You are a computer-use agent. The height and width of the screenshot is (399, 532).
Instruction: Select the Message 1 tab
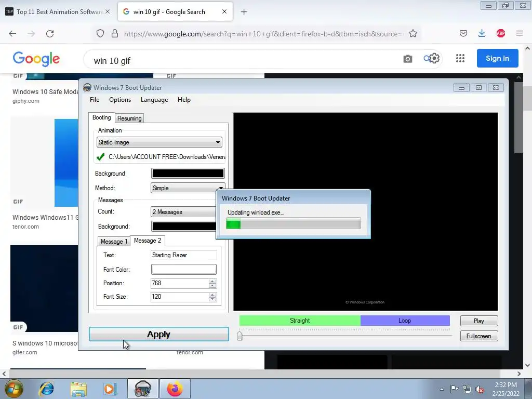pos(114,241)
